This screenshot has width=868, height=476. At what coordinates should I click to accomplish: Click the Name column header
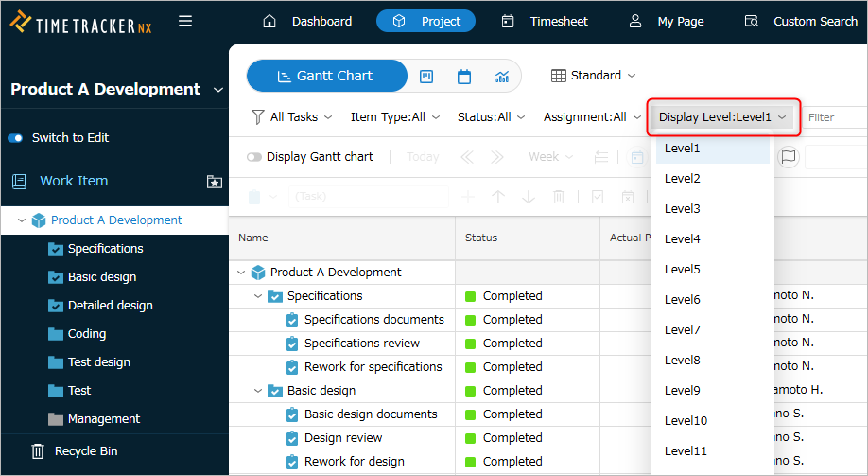(x=342, y=238)
